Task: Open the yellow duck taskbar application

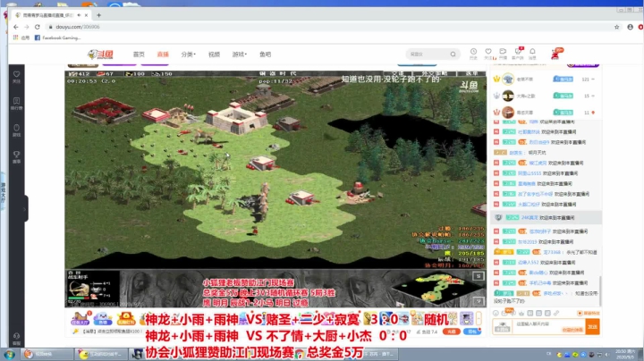Action: point(101,354)
